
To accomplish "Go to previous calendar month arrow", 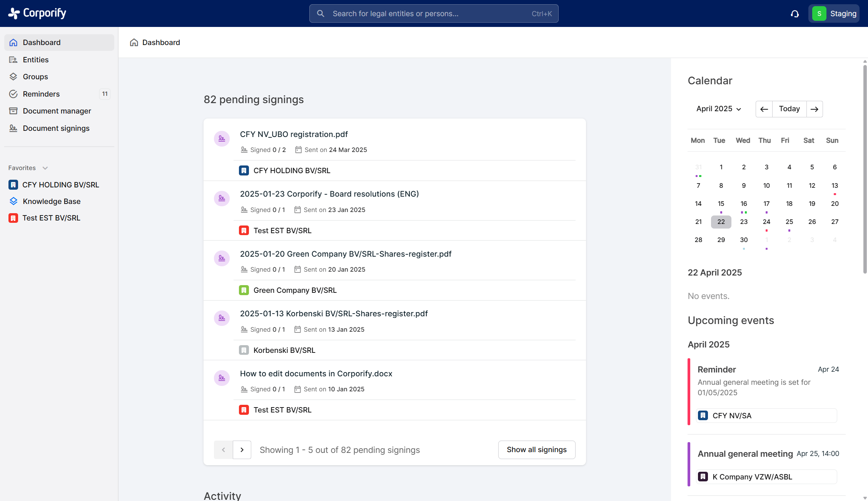I will 764,109.
